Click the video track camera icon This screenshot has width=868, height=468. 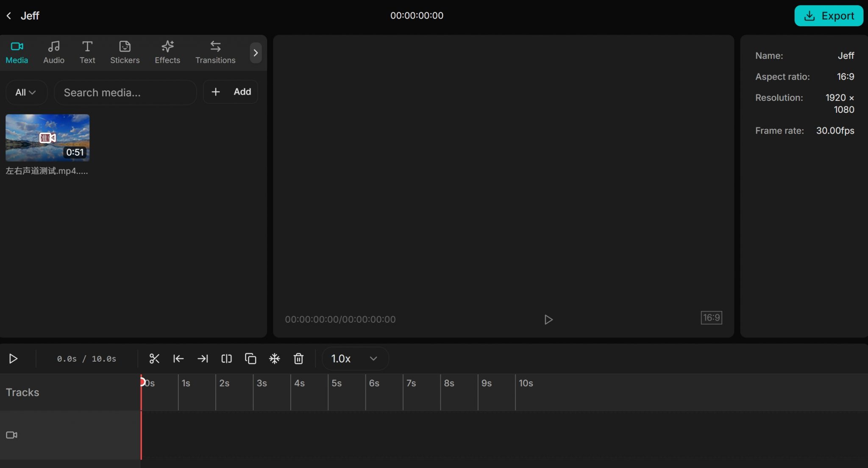pyautogui.click(x=11, y=435)
